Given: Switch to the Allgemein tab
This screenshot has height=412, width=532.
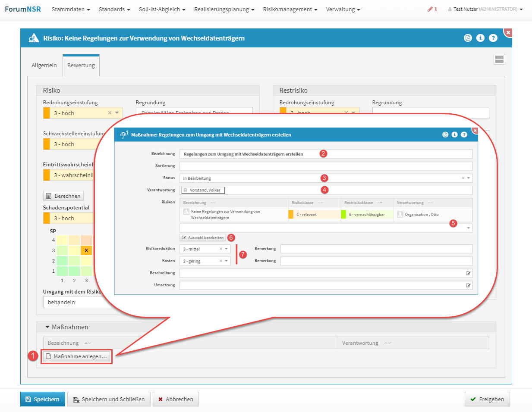Looking at the screenshot, I should tap(44, 66).
